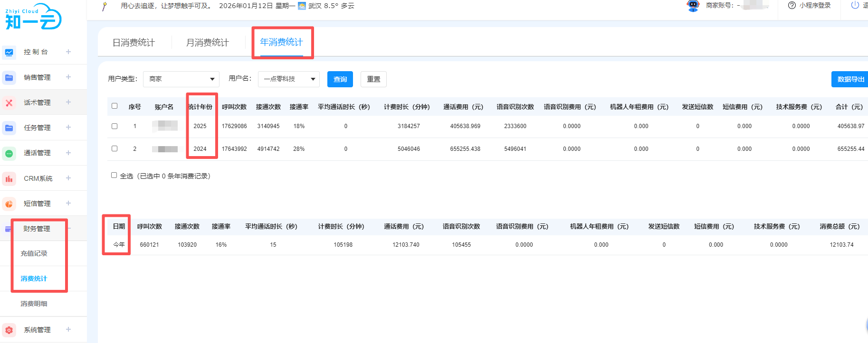Open the 用户类型 dropdown showing 商家
The width and height of the screenshot is (868, 343).
coord(181,79)
